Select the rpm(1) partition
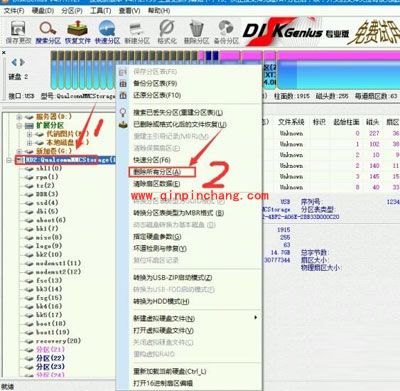 47,177
